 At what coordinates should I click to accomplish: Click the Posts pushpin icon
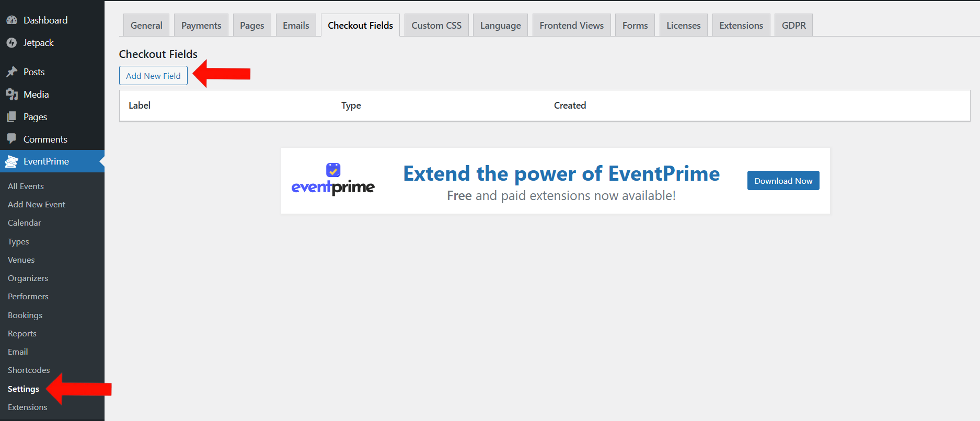[11, 72]
